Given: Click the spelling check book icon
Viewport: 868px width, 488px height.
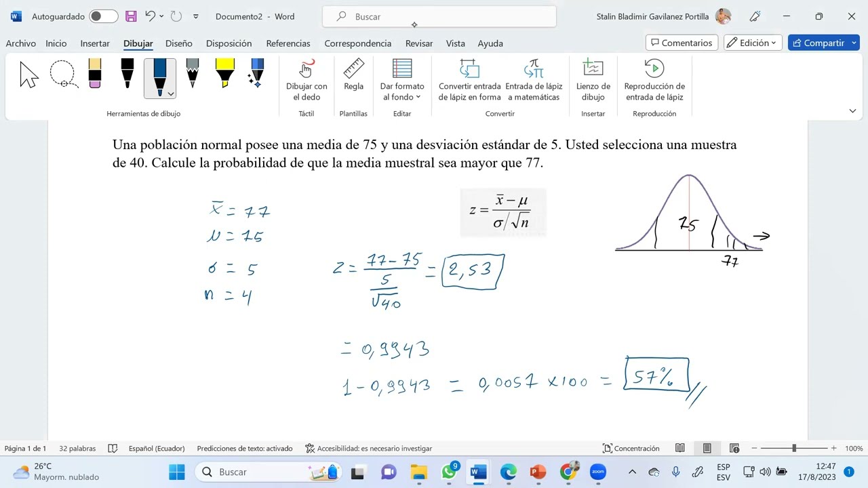Looking at the screenshot, I should pyautogui.click(x=113, y=449).
